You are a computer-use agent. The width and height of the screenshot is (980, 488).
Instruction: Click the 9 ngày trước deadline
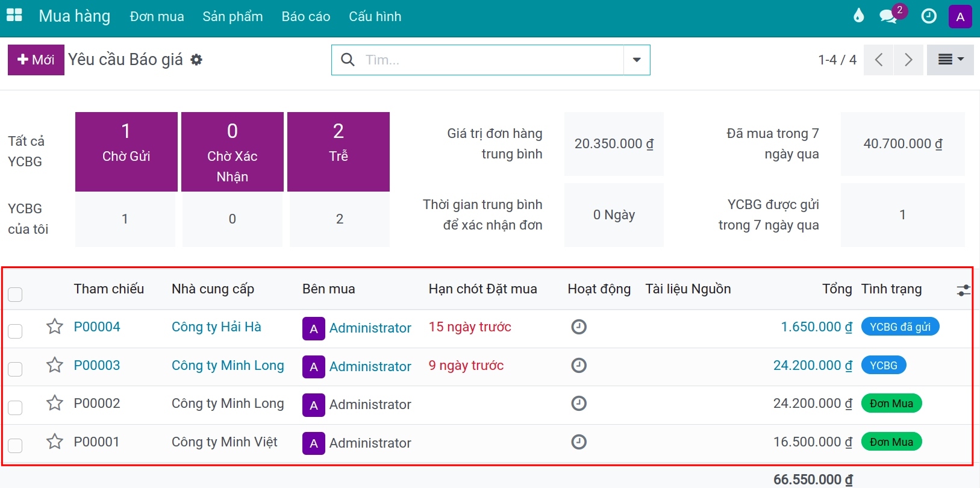pos(466,365)
